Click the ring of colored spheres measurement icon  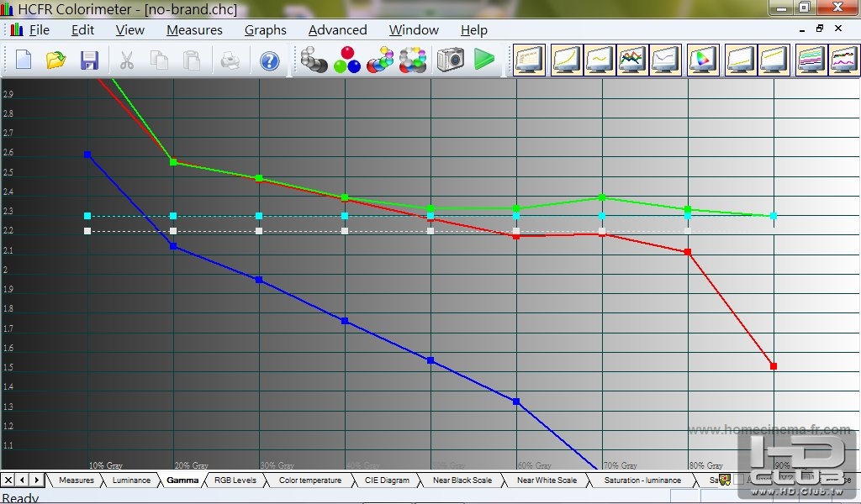coord(413,60)
